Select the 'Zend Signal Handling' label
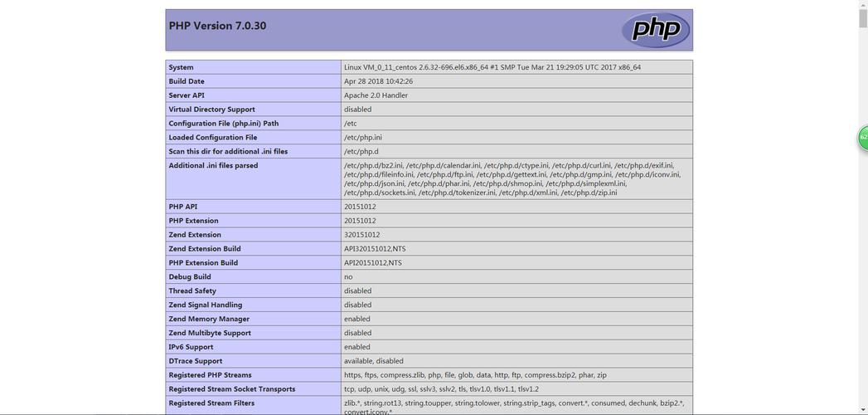868x415 pixels. (x=206, y=305)
